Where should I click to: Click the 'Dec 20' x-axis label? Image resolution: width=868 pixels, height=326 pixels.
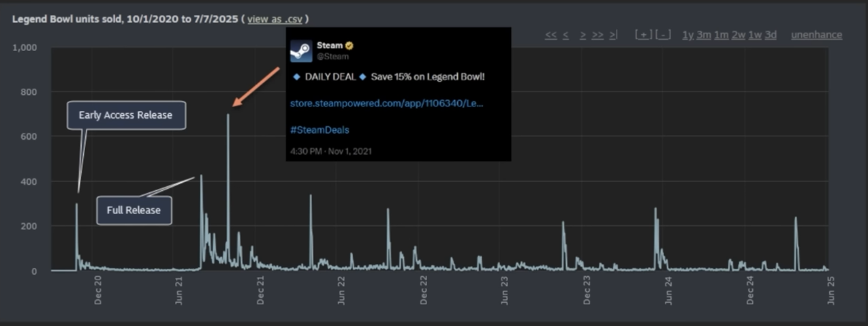97,290
